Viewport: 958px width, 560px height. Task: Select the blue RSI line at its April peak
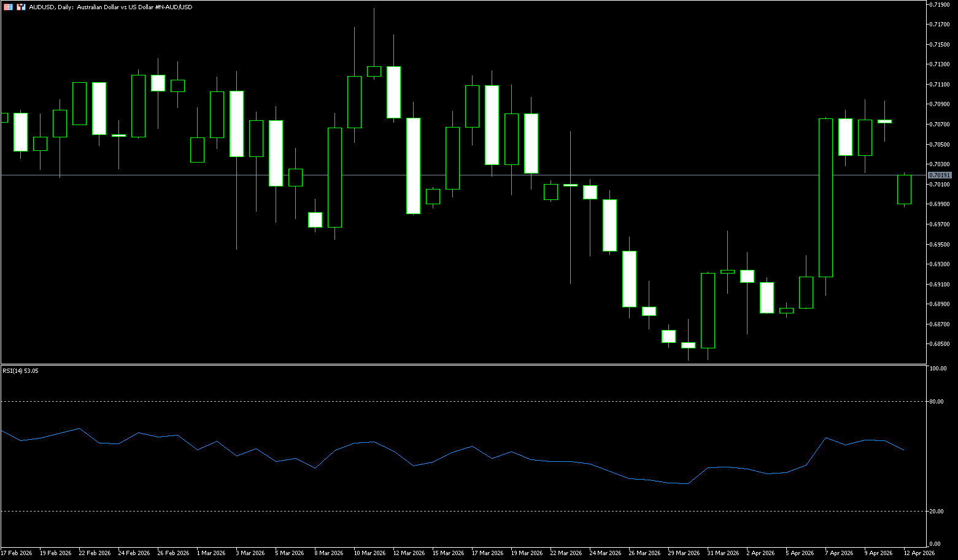[x=826, y=438]
